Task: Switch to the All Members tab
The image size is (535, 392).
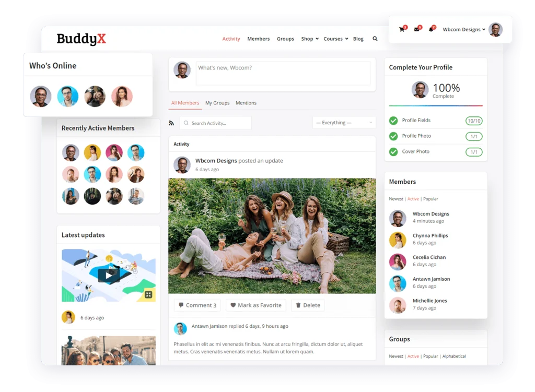Action: click(x=185, y=103)
